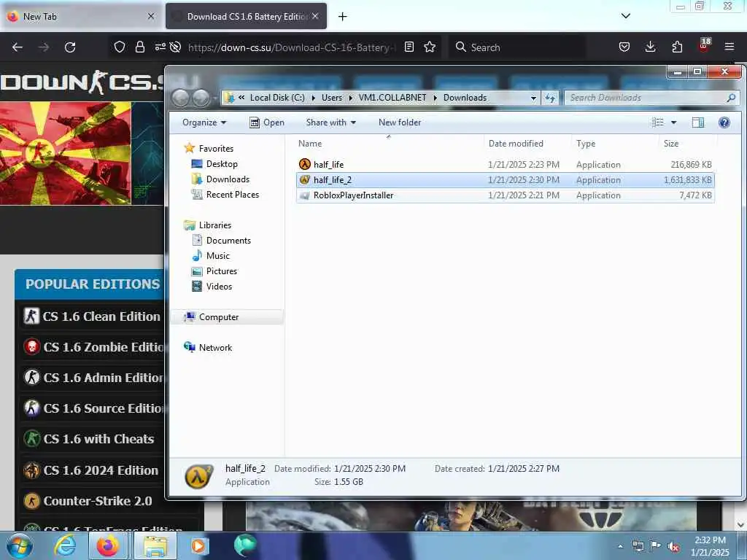Image resolution: width=747 pixels, height=560 pixels.
Task: Select Downloads in the navigation pane
Action: (x=228, y=179)
